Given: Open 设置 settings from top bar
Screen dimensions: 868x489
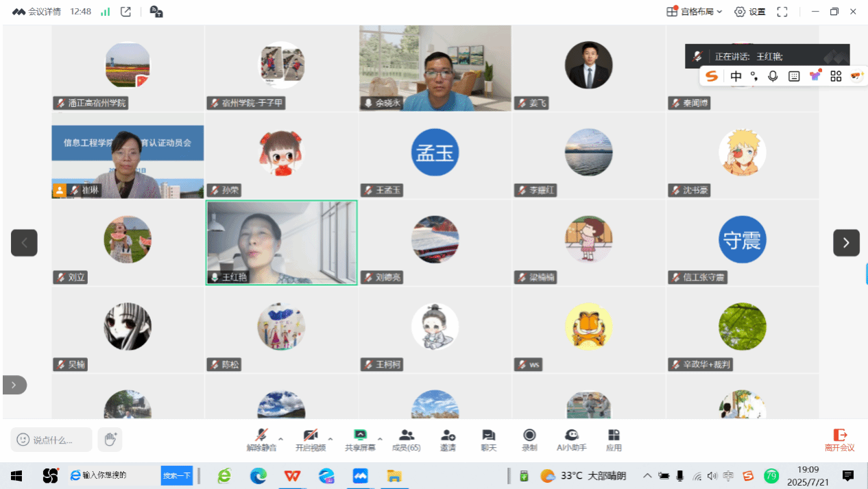Looking at the screenshot, I should [749, 12].
